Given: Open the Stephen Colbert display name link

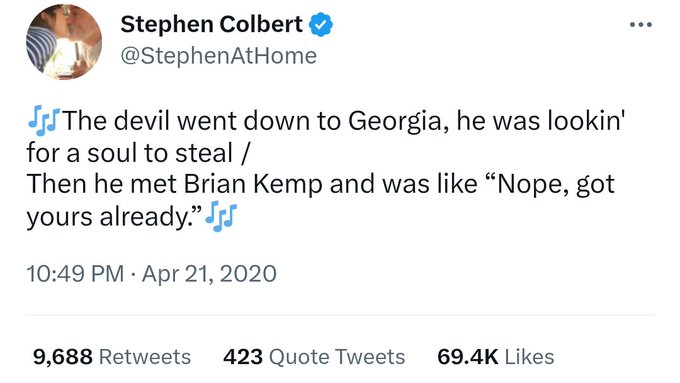Looking at the screenshot, I should pos(212,24).
